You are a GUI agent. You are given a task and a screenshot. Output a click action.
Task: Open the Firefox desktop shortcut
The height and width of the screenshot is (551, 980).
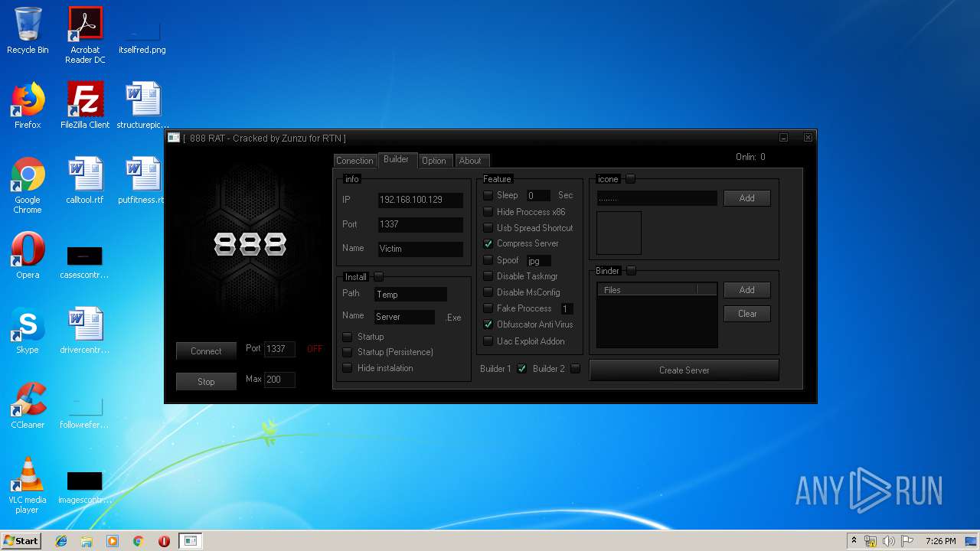28,106
